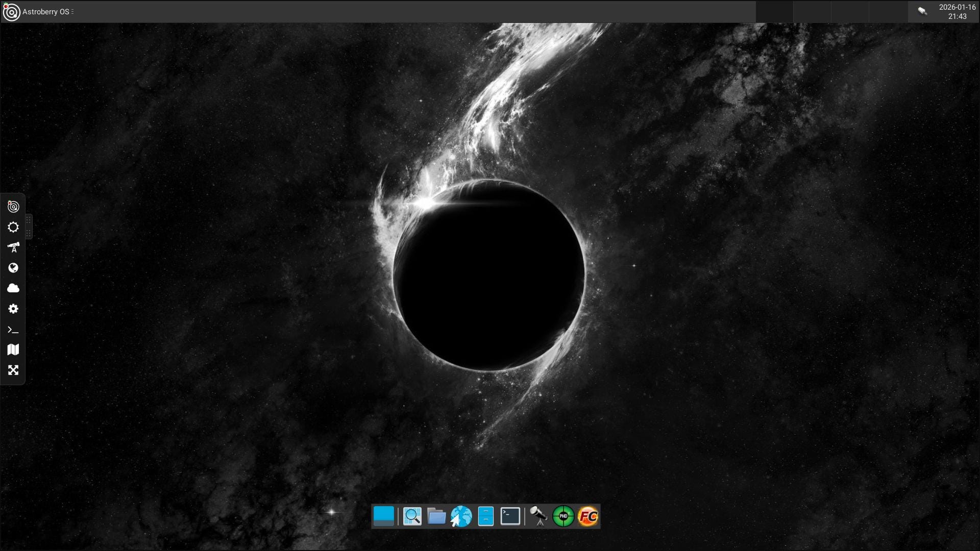Launch the KStars telescope icon in dock
This screenshot has height=551, width=980.
click(x=538, y=516)
